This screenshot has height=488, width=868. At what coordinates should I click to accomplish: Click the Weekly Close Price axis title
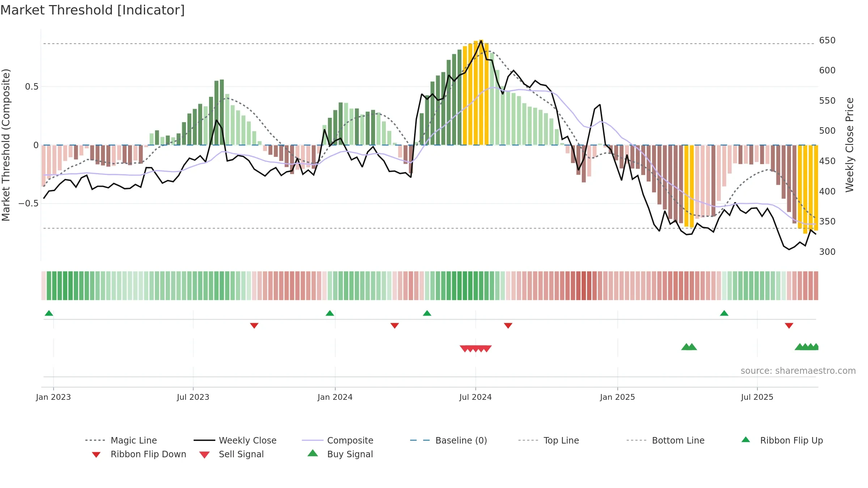[850, 145]
